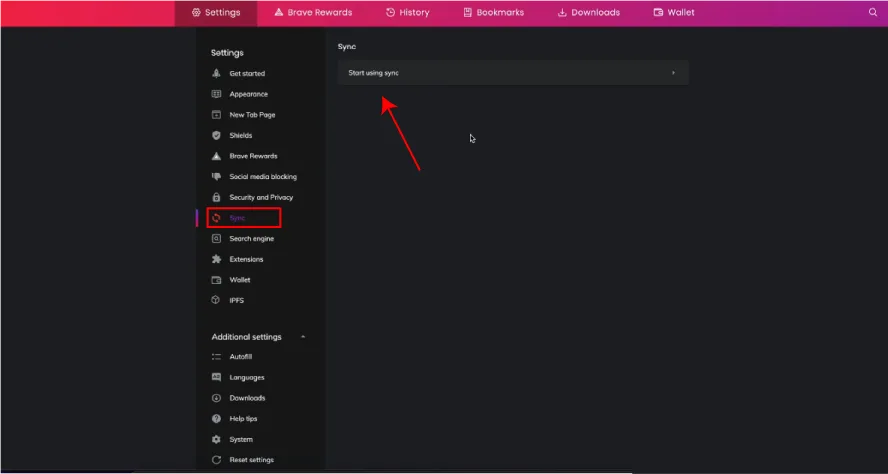Image resolution: width=888 pixels, height=474 pixels.
Task: Click the sidebar Wallet icon
Action: [x=216, y=280]
